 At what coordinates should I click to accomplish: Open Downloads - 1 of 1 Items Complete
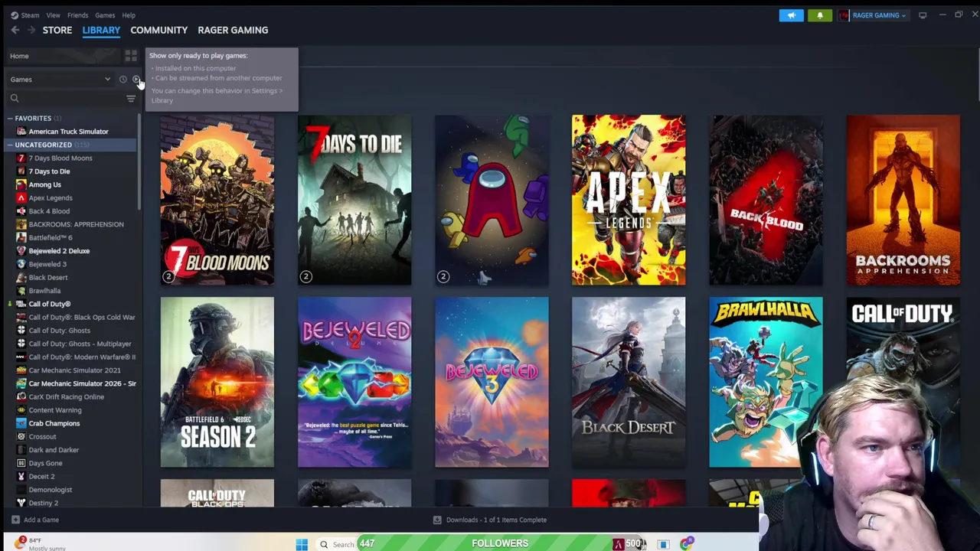pyautogui.click(x=496, y=520)
